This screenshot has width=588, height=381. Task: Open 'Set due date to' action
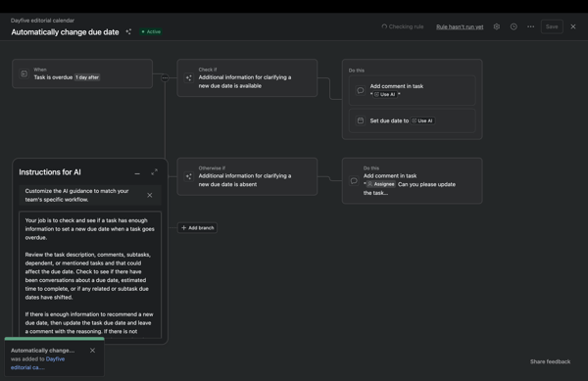[x=413, y=120]
